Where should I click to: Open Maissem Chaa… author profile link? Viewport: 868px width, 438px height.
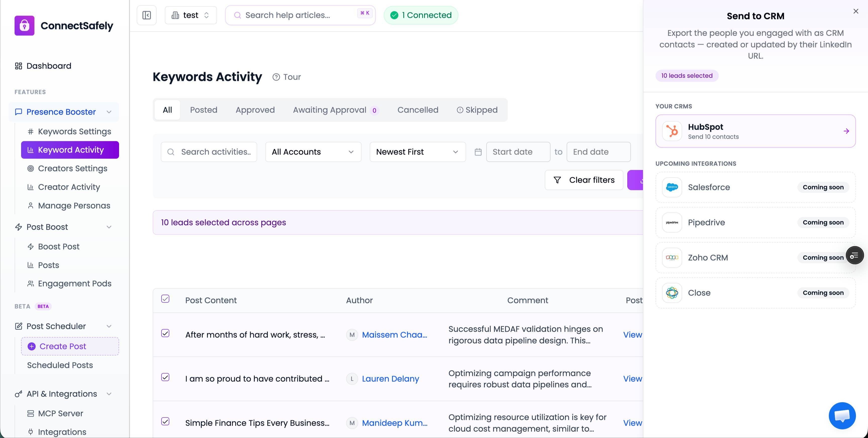click(395, 335)
